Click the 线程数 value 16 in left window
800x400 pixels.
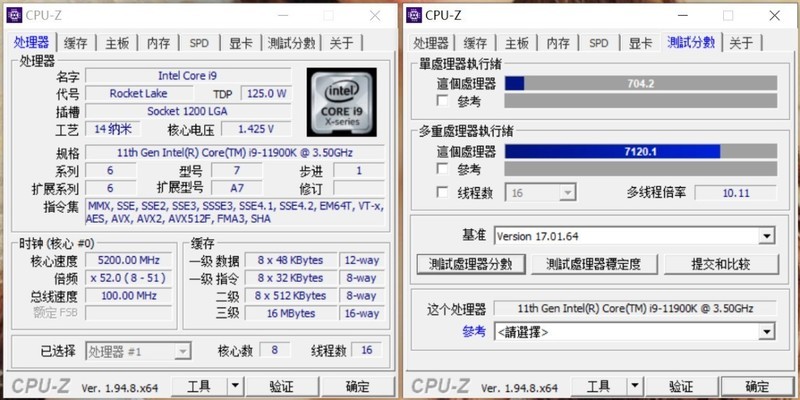(366, 350)
